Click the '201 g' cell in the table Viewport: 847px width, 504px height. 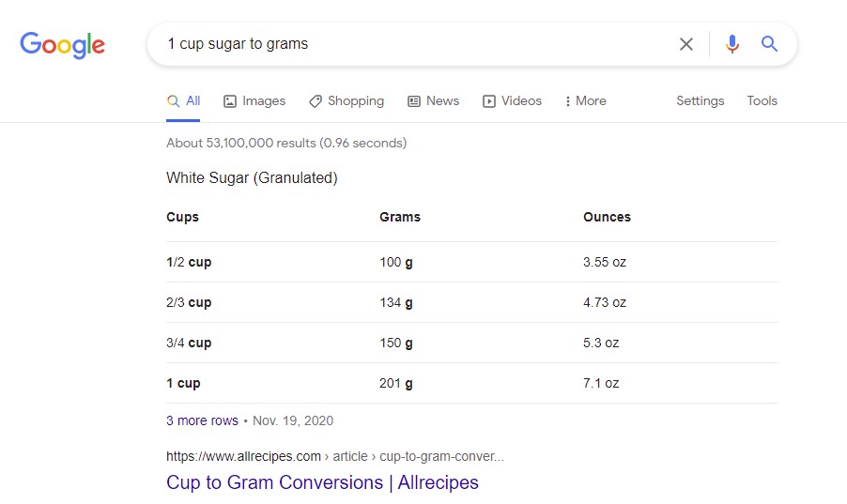pyautogui.click(x=396, y=383)
